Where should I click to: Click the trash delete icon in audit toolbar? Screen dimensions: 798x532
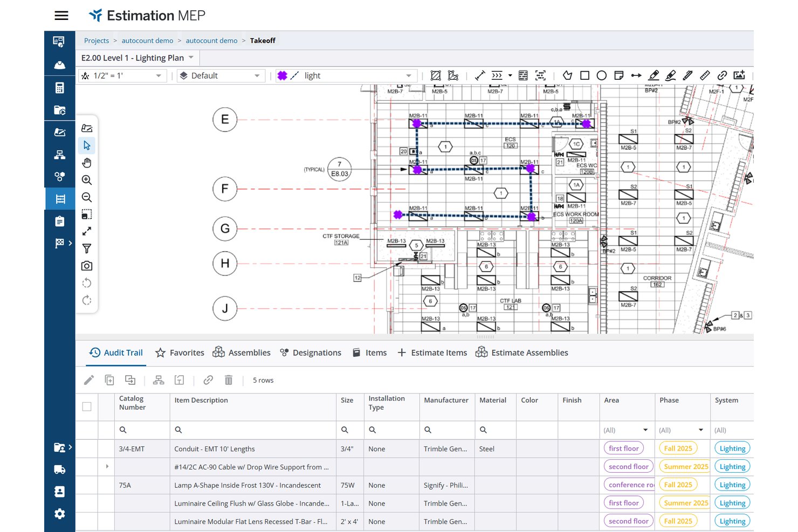pos(229,380)
